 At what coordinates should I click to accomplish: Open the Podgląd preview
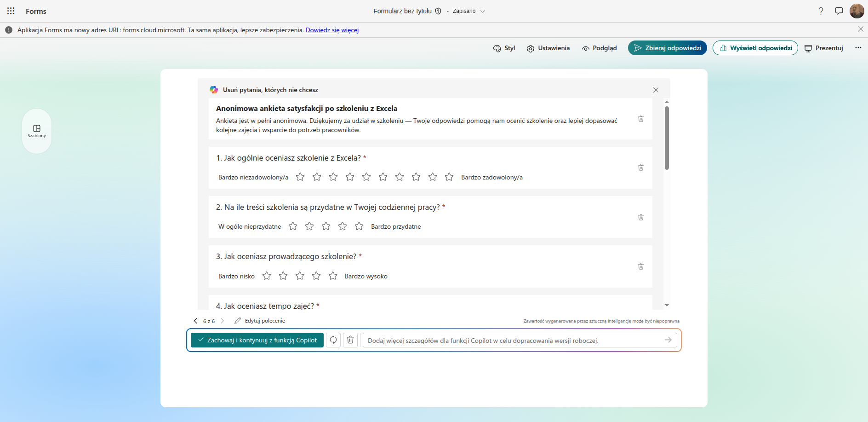[x=599, y=48]
